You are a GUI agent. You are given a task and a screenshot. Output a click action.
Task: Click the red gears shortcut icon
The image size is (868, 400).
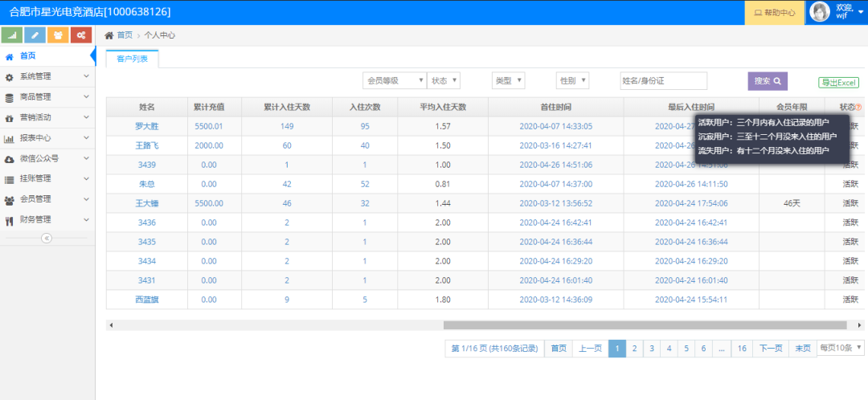tap(81, 35)
